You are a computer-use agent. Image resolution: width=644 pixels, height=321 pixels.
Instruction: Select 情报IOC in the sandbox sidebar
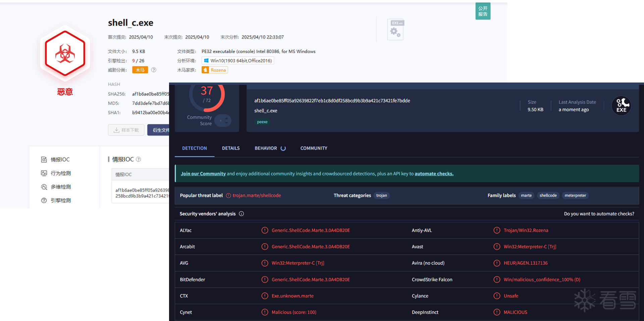point(60,160)
